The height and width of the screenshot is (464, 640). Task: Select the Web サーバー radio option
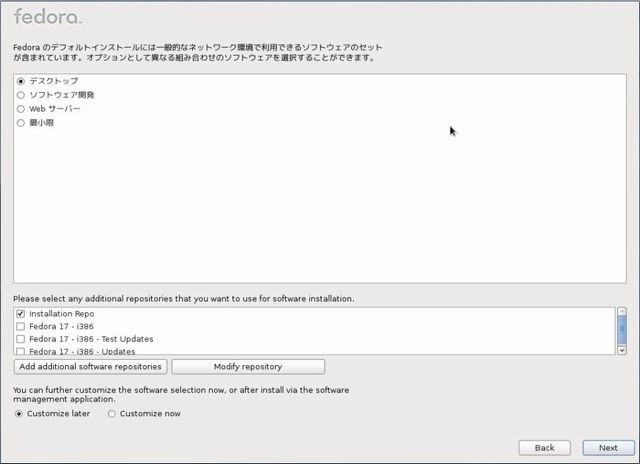pos(21,109)
